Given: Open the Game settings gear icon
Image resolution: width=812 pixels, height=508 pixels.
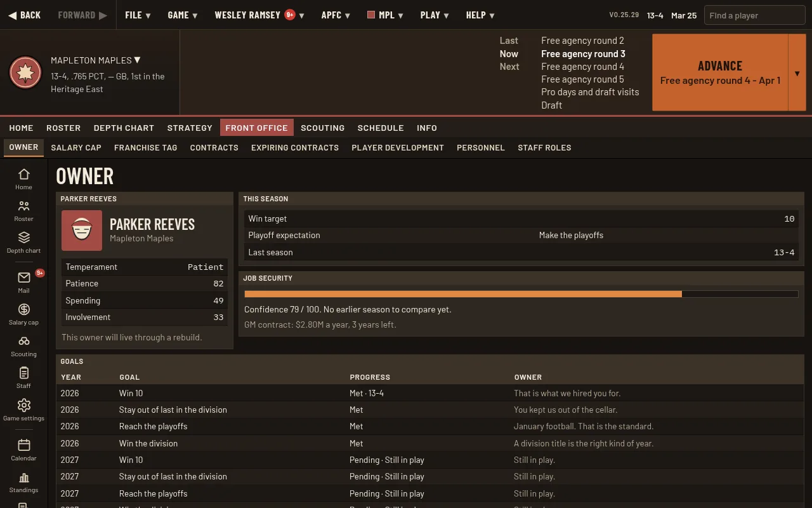Looking at the screenshot, I should (x=23, y=410).
